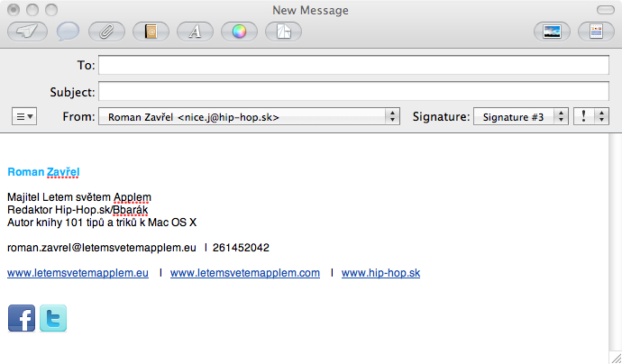Attach a file with the paperclip icon
This screenshot has height=364, width=622.
tap(107, 32)
